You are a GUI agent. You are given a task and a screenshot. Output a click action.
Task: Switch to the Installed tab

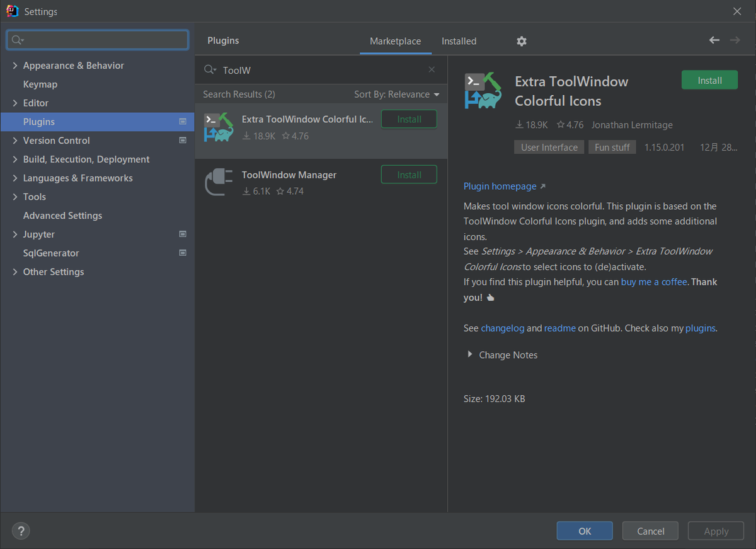coord(459,41)
